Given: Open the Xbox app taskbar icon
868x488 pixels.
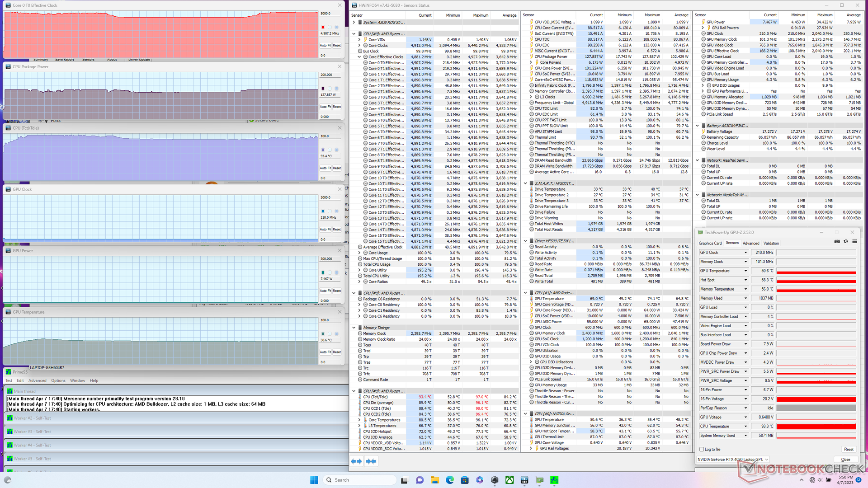Looking at the screenshot, I should pos(509,480).
